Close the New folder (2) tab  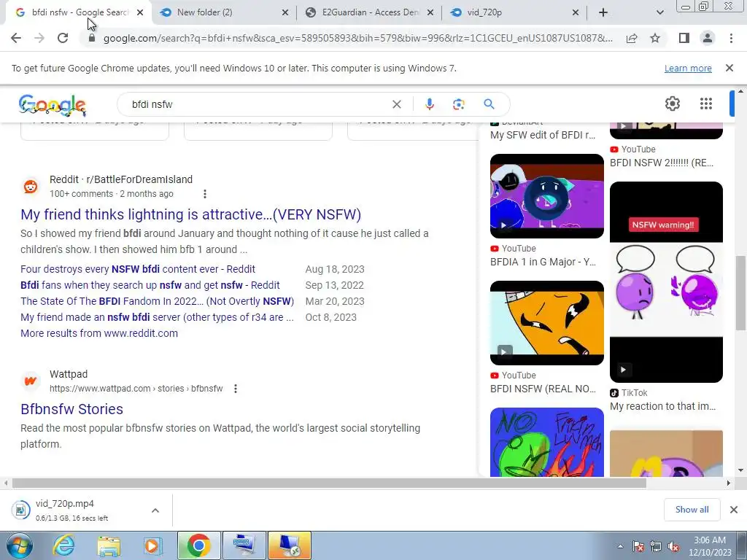coord(285,12)
